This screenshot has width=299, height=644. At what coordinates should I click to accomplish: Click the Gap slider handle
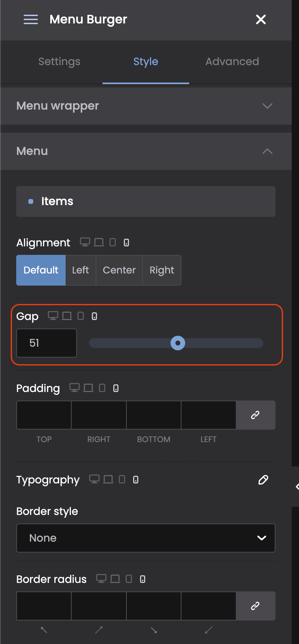coord(178,343)
